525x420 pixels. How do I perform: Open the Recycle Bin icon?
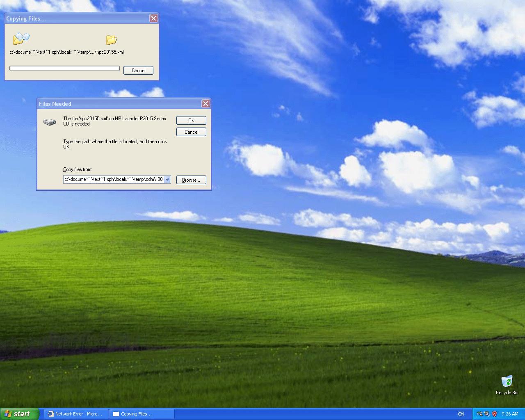coord(507,385)
